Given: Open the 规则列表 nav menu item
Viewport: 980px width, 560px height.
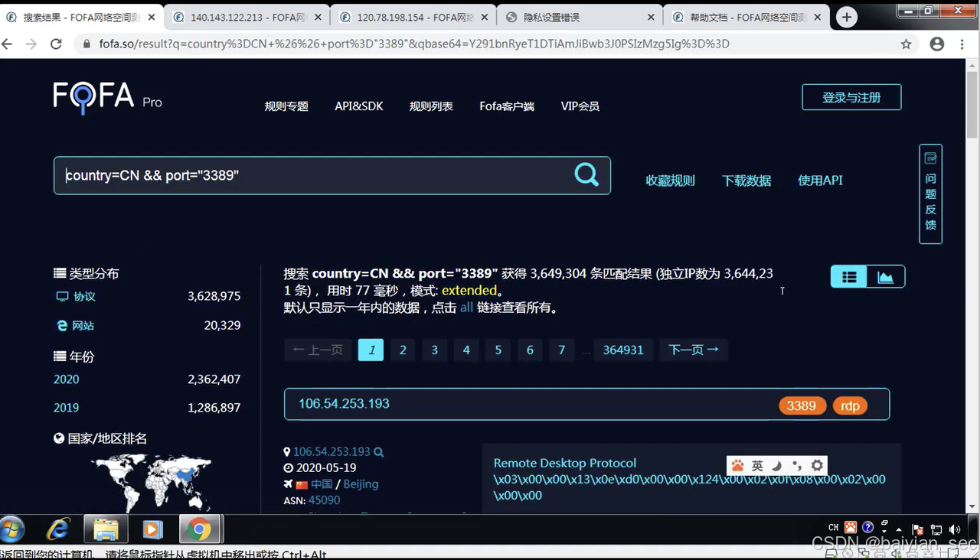Looking at the screenshot, I should pos(431,106).
